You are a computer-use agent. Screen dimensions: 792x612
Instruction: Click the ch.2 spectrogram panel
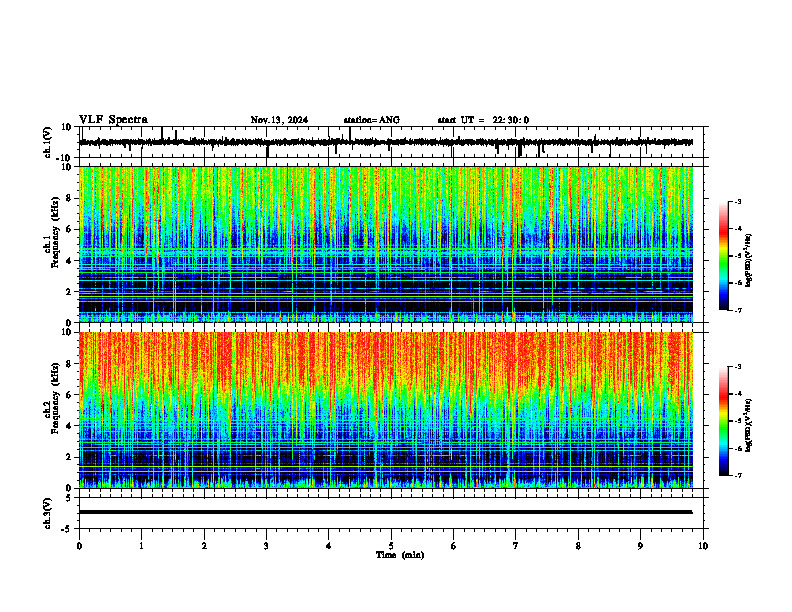[x=386, y=410]
